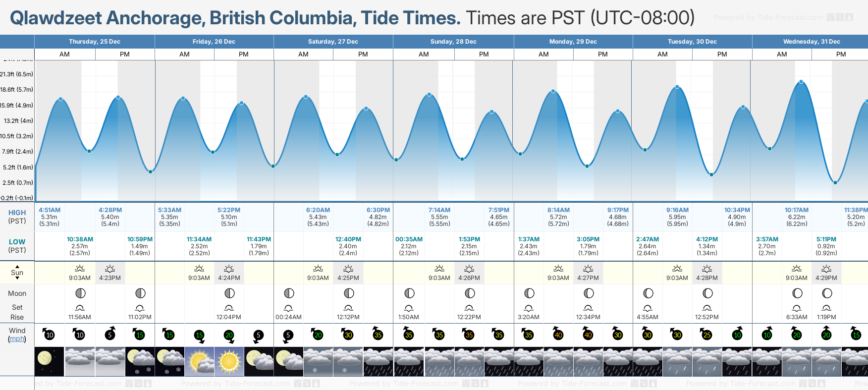Screen dimensions: 868x390
Task: Select the Wednesday, 31 Dec day header
Action: pyautogui.click(x=811, y=42)
